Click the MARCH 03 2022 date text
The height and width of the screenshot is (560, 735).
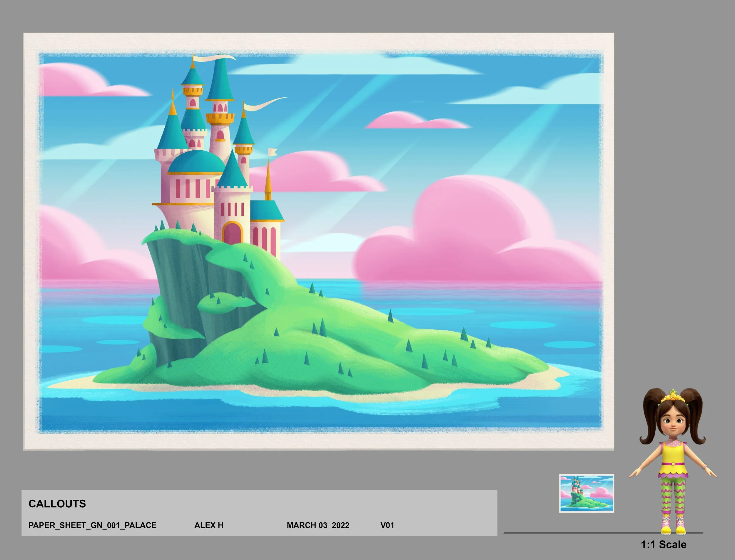[318, 525]
